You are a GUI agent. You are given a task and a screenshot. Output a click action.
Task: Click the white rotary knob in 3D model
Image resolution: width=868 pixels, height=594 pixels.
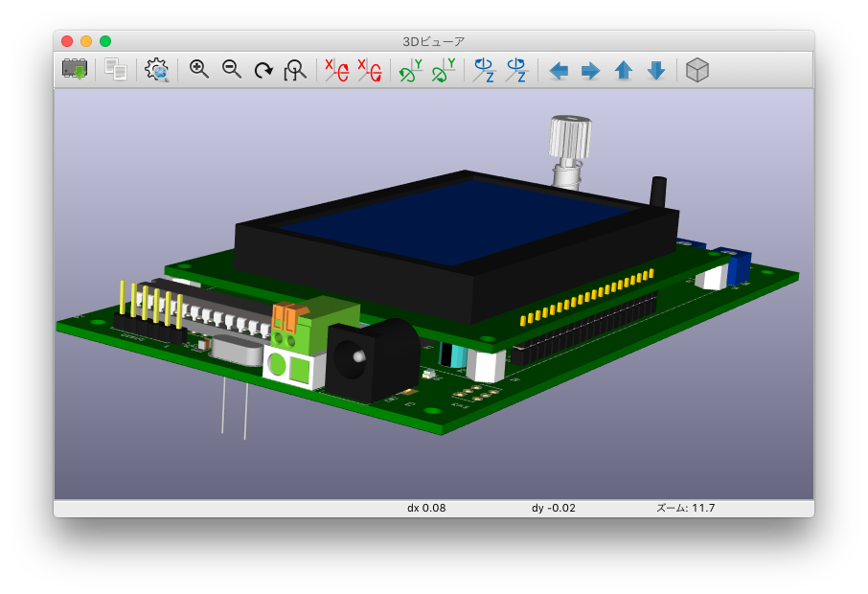point(570,137)
